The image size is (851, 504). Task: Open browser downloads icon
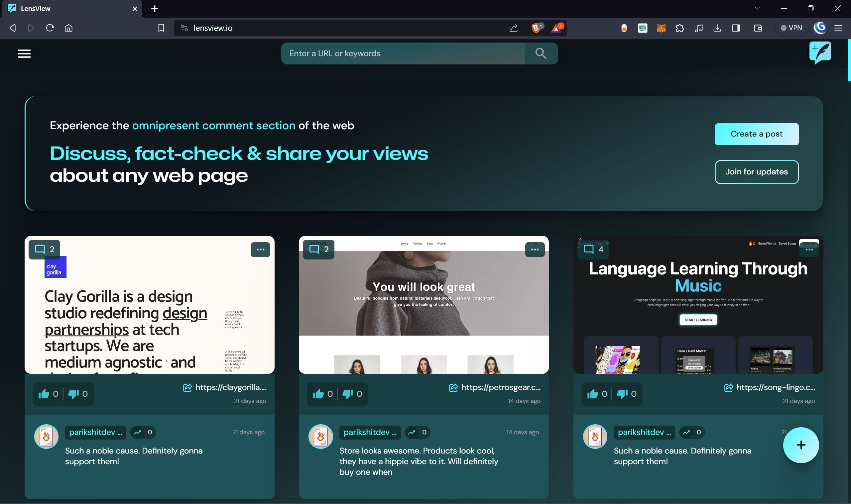(x=717, y=28)
